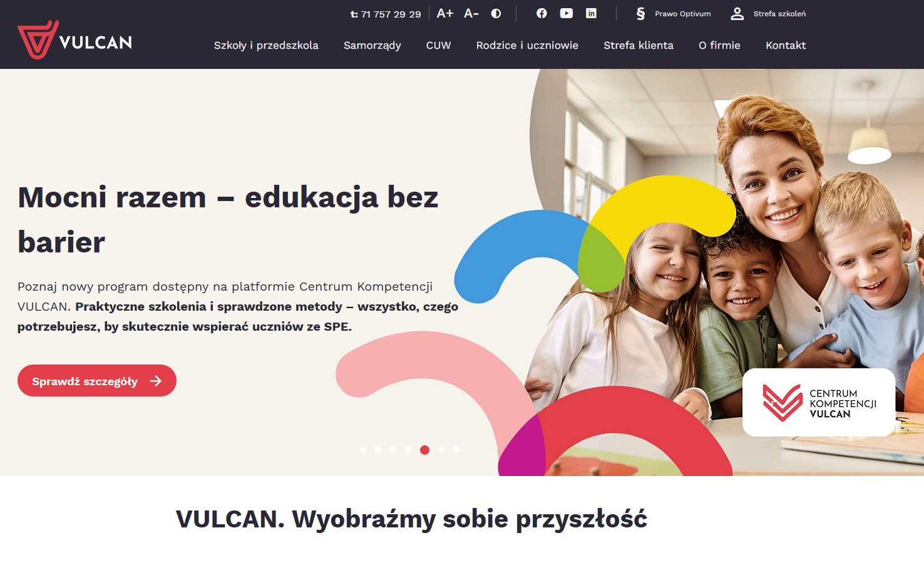This screenshot has width=924, height=570.
Task: Expand the Samorządy menu
Action: (x=372, y=45)
